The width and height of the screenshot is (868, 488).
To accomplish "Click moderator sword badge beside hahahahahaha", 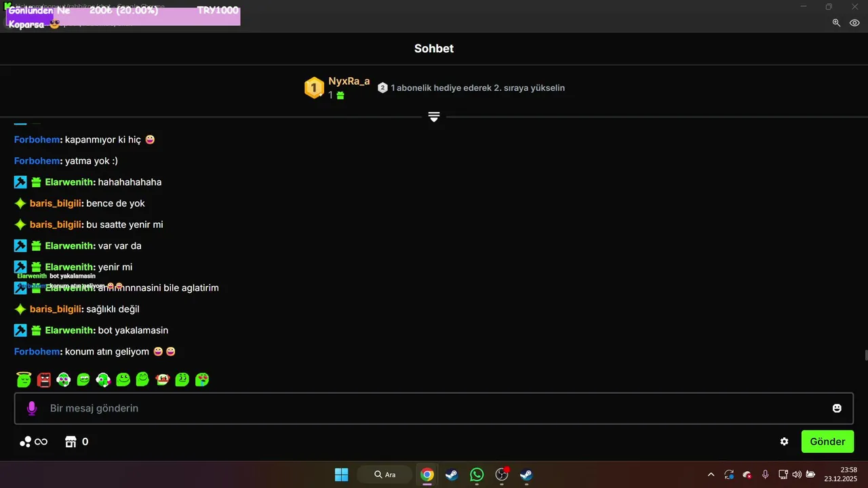I will point(20,182).
